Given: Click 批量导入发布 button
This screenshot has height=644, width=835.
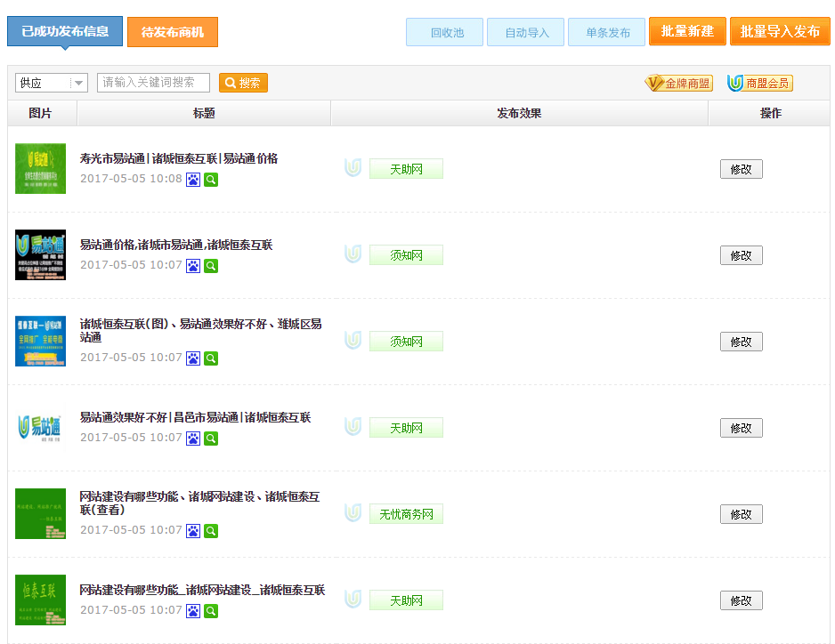Looking at the screenshot, I should [x=780, y=31].
